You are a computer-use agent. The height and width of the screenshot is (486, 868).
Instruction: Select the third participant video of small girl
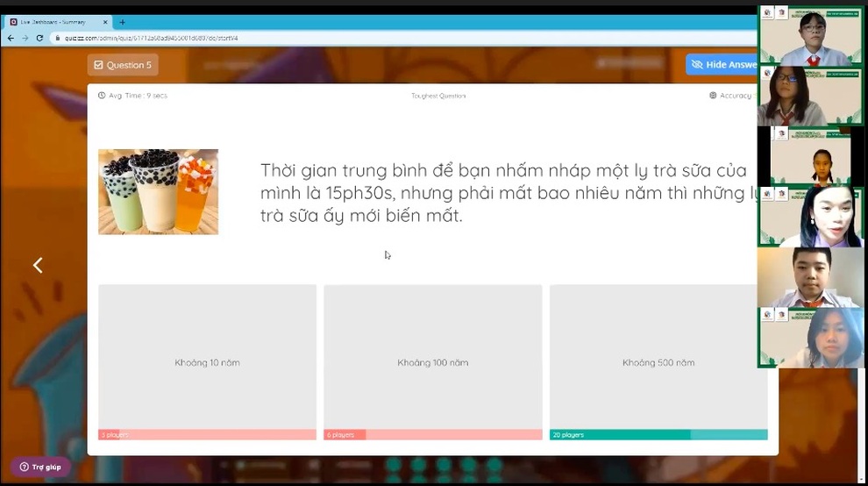[x=810, y=156]
